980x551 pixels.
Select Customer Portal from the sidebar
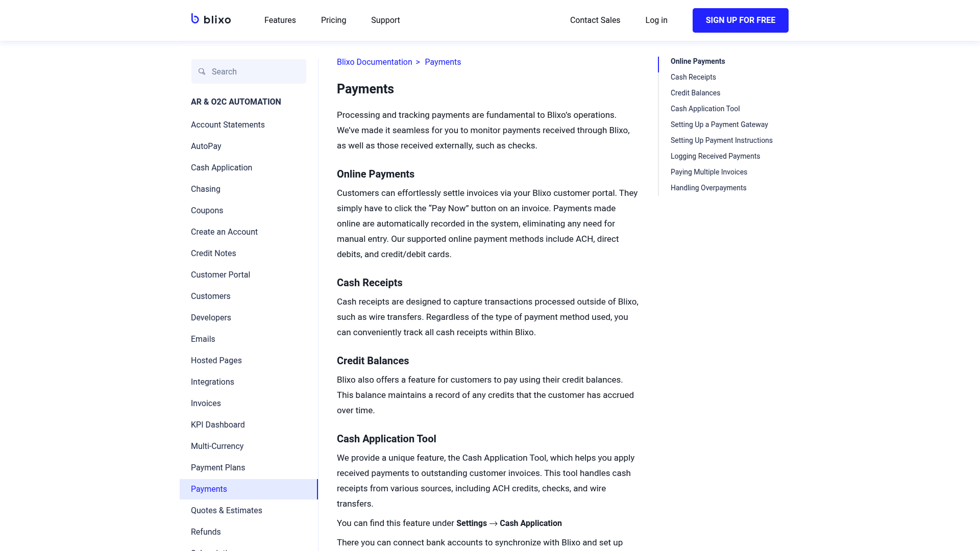point(220,274)
